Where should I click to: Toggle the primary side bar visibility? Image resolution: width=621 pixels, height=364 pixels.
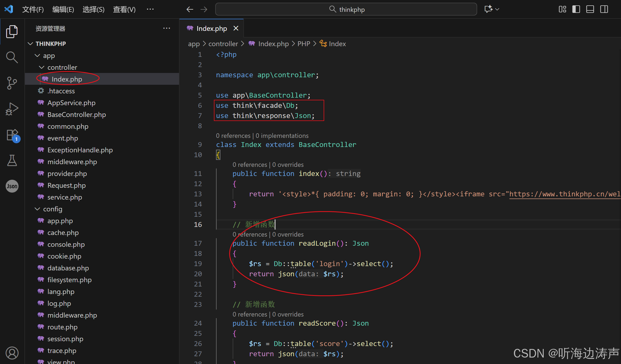click(x=576, y=9)
